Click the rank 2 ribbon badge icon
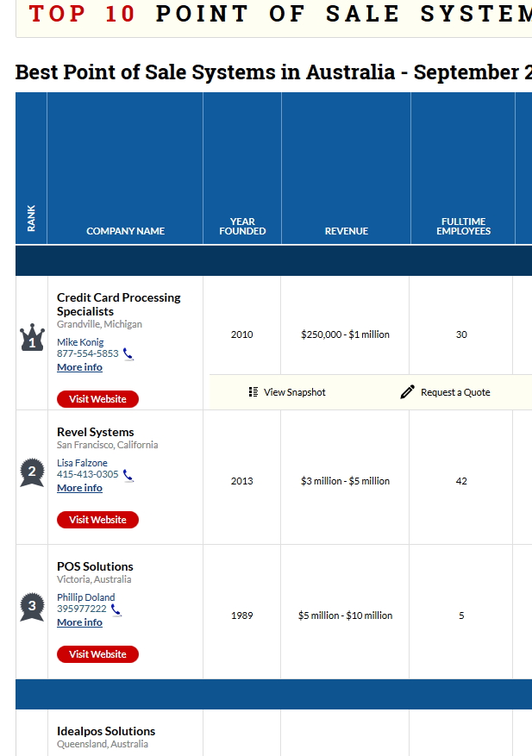The width and height of the screenshot is (532, 756). [x=32, y=472]
